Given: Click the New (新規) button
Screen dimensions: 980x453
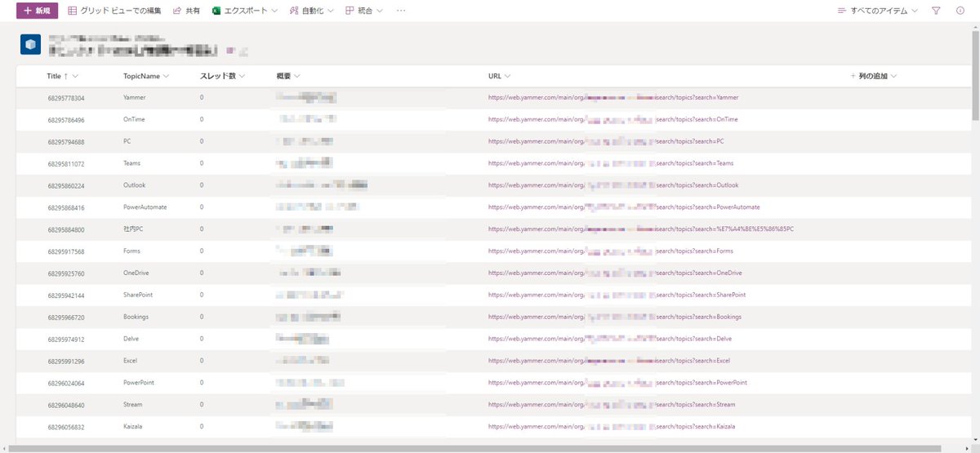Looking at the screenshot, I should [37, 11].
